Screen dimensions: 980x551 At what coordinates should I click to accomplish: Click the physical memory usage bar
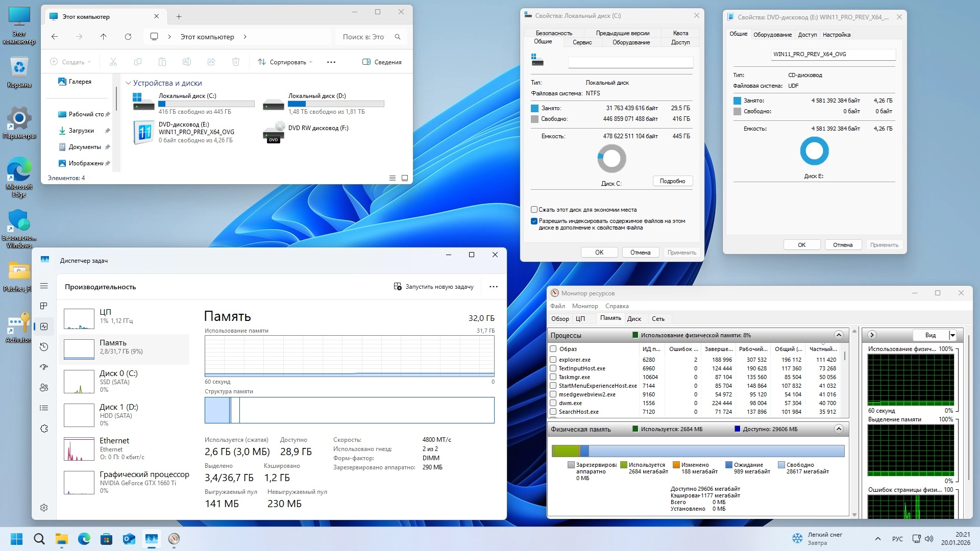tap(698, 451)
